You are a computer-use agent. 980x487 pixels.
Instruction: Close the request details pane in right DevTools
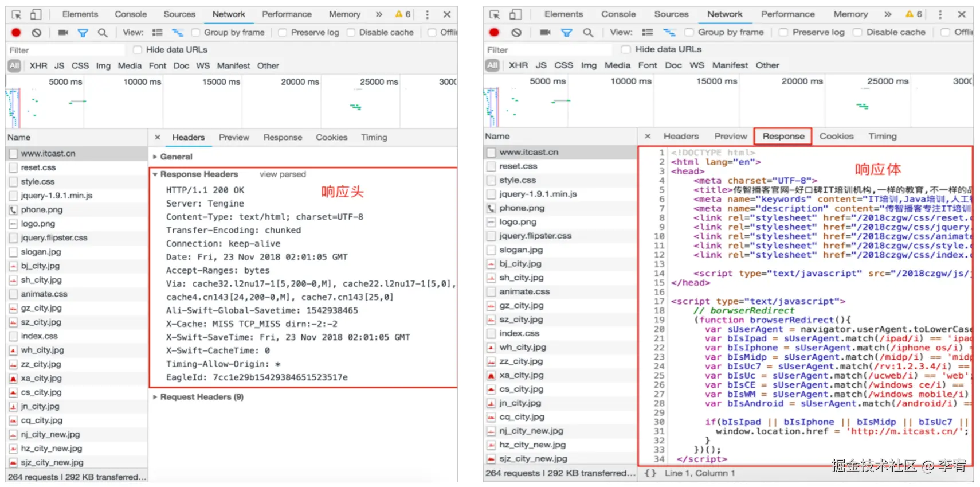coord(648,137)
